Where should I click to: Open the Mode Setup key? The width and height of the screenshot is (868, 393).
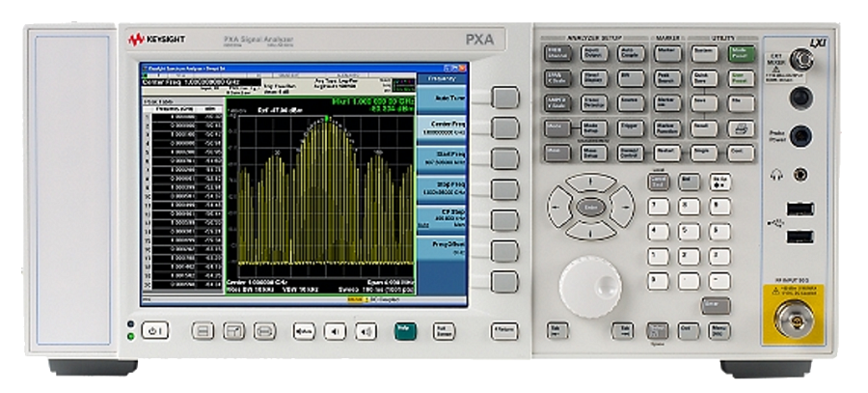(x=594, y=128)
